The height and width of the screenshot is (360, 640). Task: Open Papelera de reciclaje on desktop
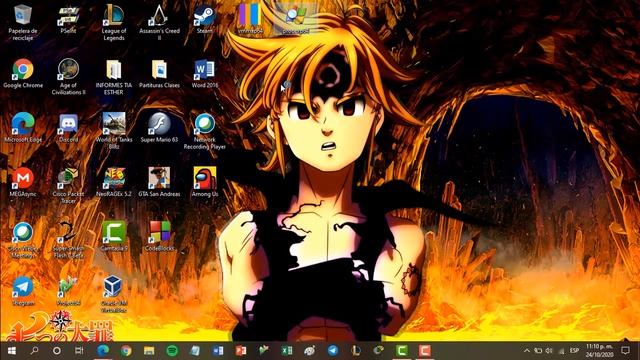(23, 22)
